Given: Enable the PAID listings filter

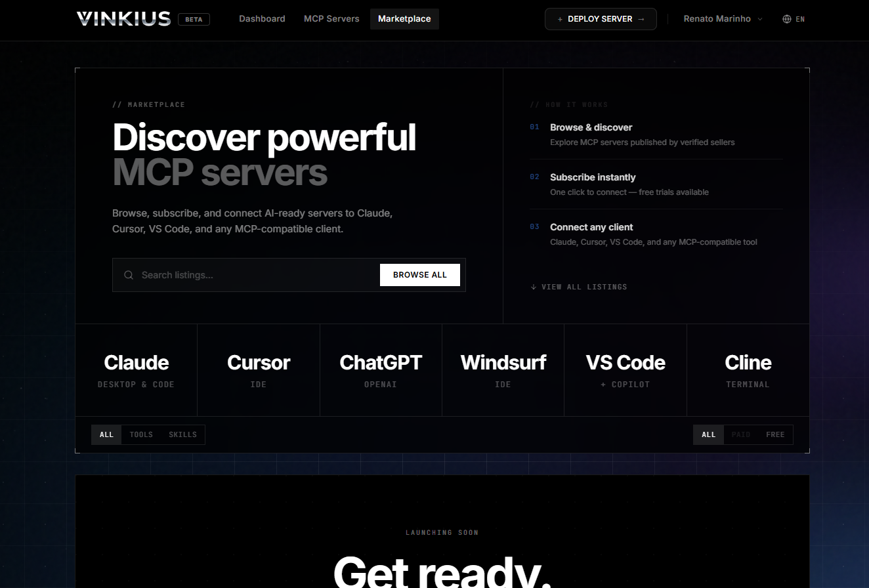Looking at the screenshot, I should (x=740, y=434).
